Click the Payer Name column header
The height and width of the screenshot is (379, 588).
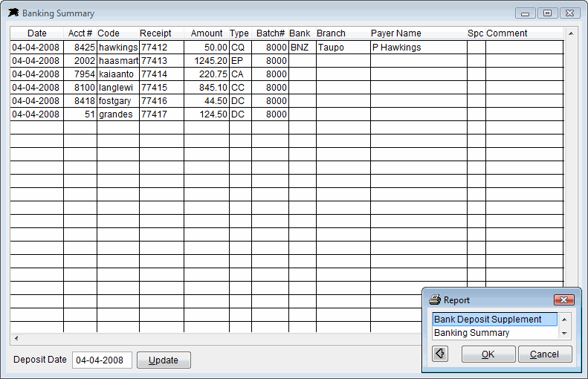(419, 33)
